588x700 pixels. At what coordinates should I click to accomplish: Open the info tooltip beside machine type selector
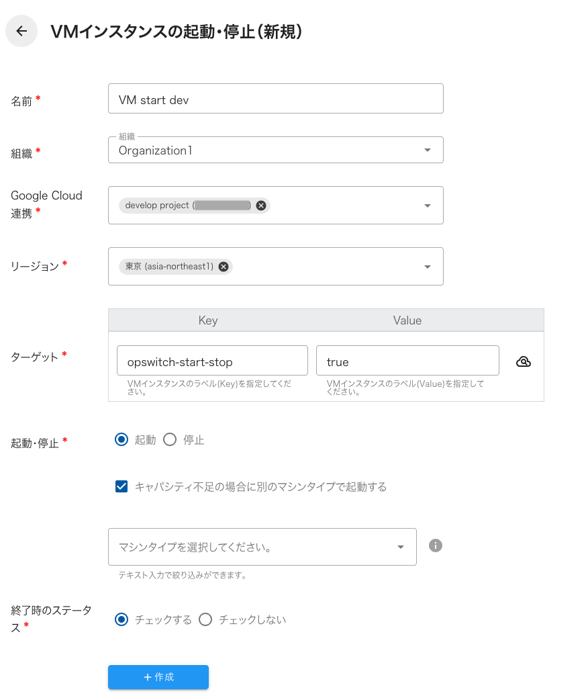435,545
